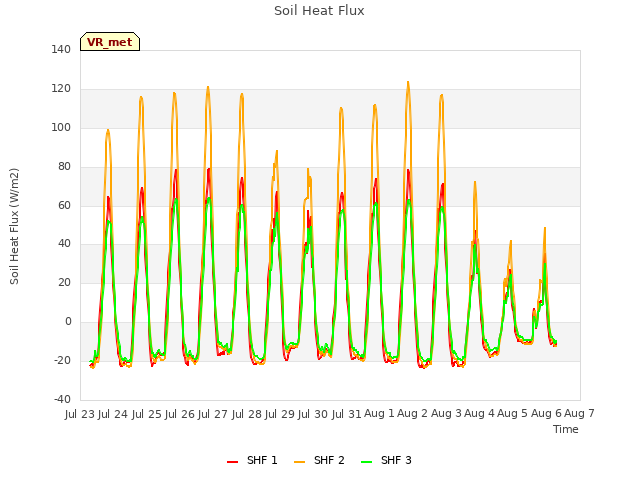Click the Aug 3 x-axis date label

click(x=447, y=413)
